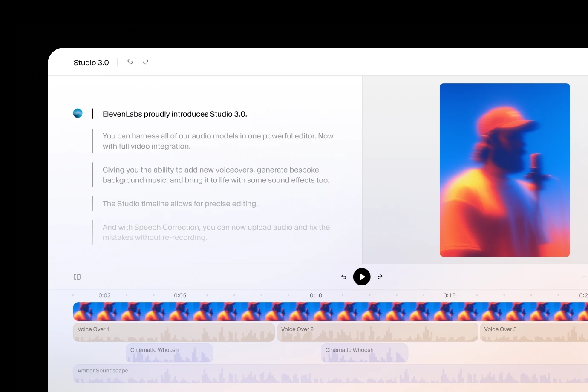
Task: Select the Voice Over 2 clip
Action: tap(377, 332)
